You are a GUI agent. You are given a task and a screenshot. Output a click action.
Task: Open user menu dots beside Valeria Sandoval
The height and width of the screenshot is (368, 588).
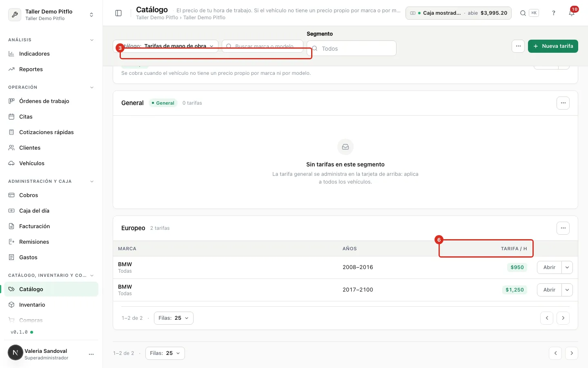pos(91,354)
